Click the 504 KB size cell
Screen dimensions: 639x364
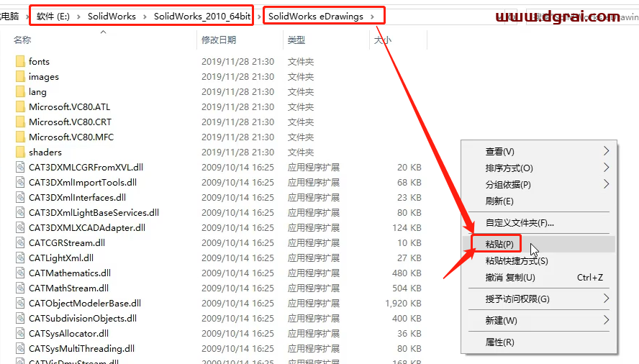(x=407, y=288)
